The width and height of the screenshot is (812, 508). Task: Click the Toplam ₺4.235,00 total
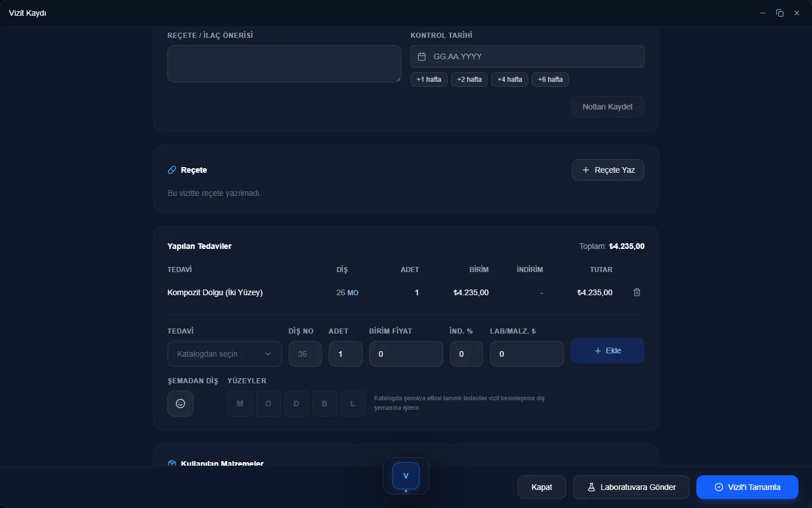612,246
